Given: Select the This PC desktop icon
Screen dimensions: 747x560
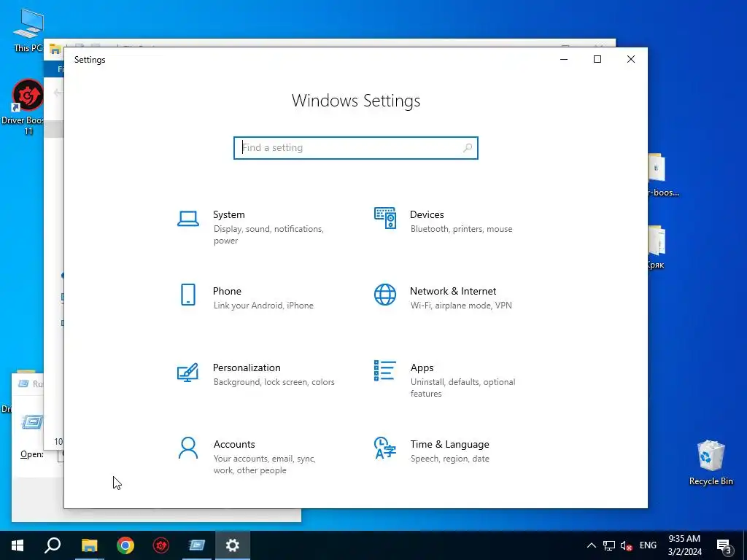Looking at the screenshot, I should click(28, 29).
